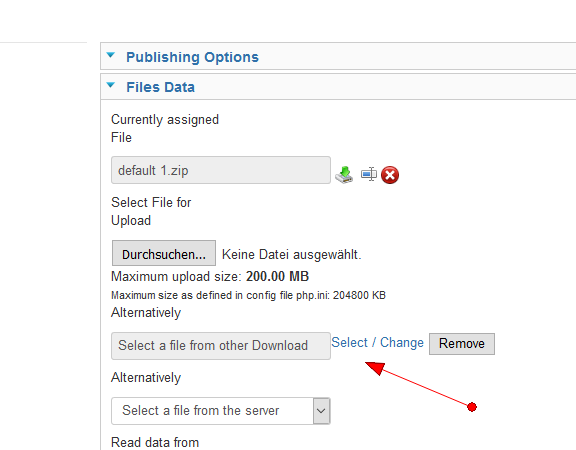Click the bold 200.00 MB upload size text
The image size is (576, 450).
(x=277, y=276)
